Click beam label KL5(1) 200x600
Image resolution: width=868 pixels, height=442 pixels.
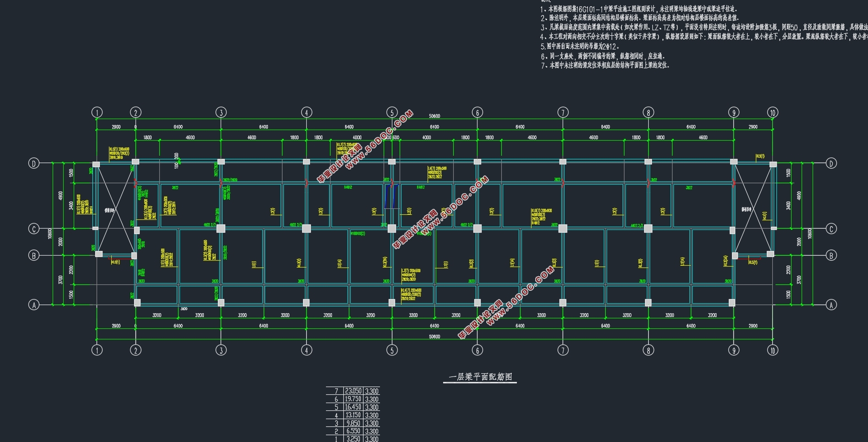pyautogui.click(x=119, y=149)
